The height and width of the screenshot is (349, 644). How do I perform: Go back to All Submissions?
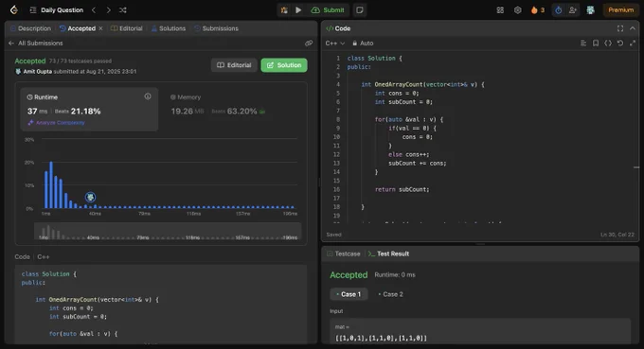coord(36,44)
